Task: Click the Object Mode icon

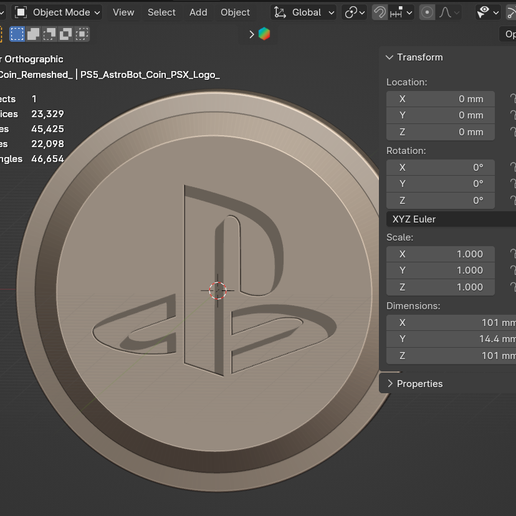Action: click(x=21, y=13)
